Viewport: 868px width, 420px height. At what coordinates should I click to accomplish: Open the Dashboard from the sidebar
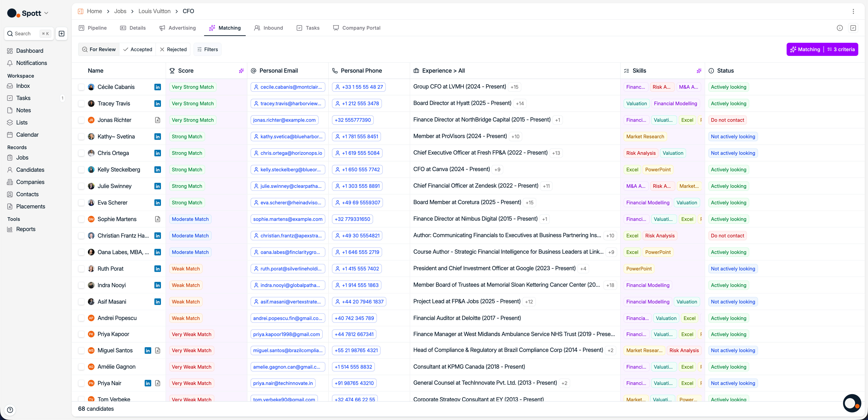29,51
